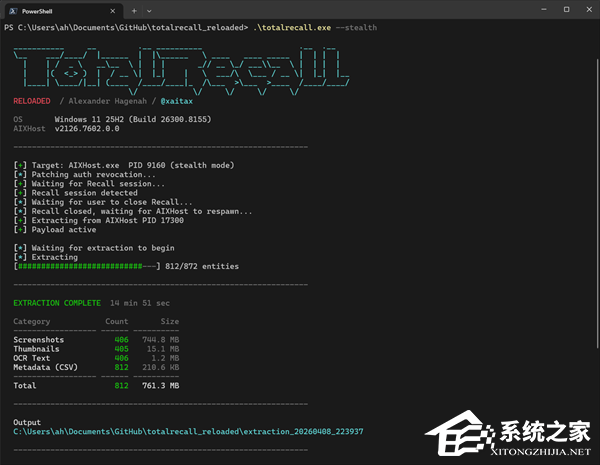Click the Waiting for Recall session line
The width and height of the screenshot is (600, 465).
(89, 184)
